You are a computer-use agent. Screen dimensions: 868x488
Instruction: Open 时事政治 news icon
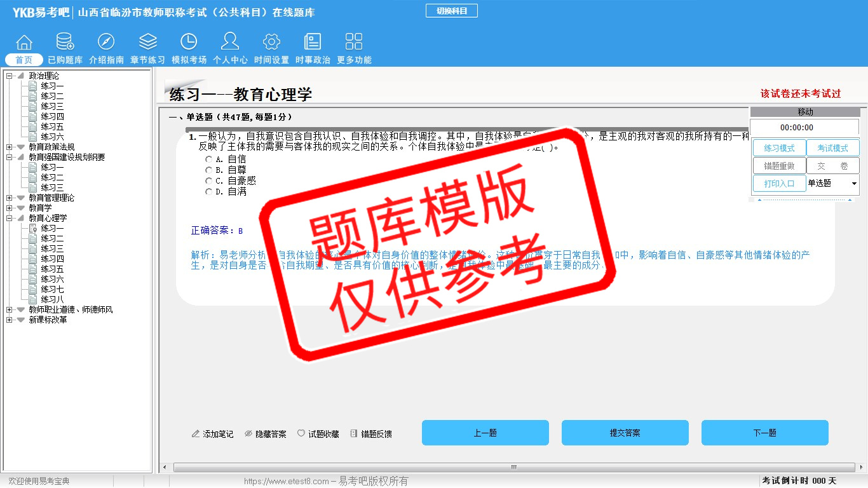click(313, 43)
